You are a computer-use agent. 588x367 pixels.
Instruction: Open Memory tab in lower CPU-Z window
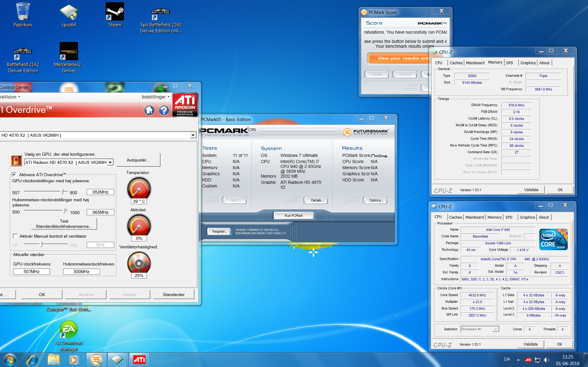click(494, 217)
